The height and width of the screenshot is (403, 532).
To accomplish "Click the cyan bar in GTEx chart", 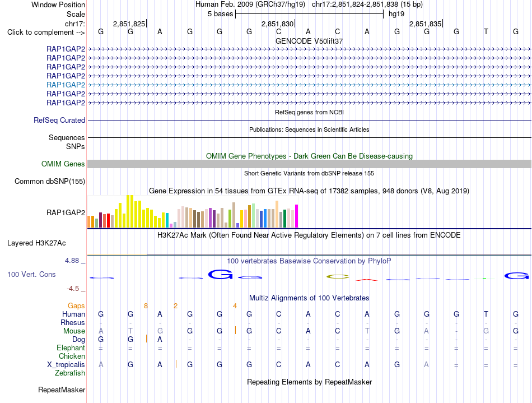I will 167,220.
